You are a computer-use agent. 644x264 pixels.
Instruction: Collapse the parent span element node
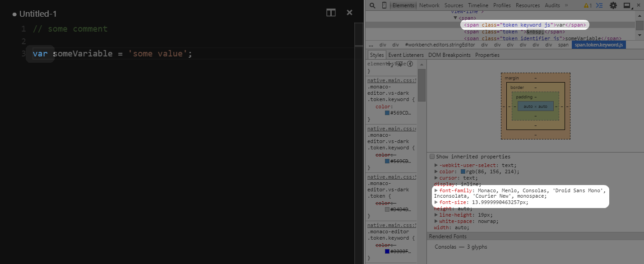455,18
